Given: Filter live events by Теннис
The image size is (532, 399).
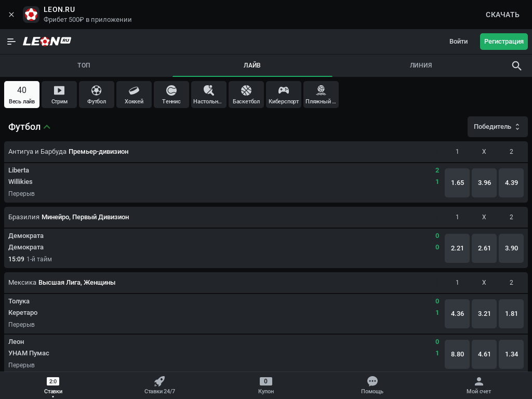Looking at the screenshot, I should click(171, 95).
